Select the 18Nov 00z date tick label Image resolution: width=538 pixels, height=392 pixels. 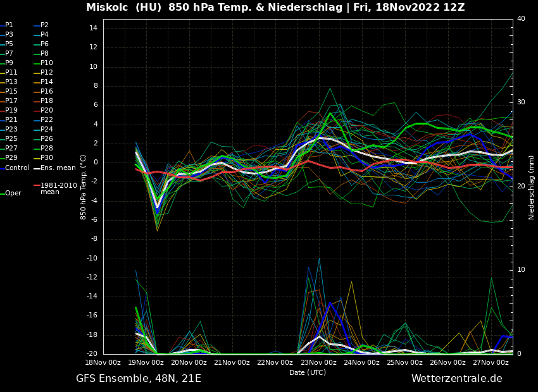pos(103,363)
